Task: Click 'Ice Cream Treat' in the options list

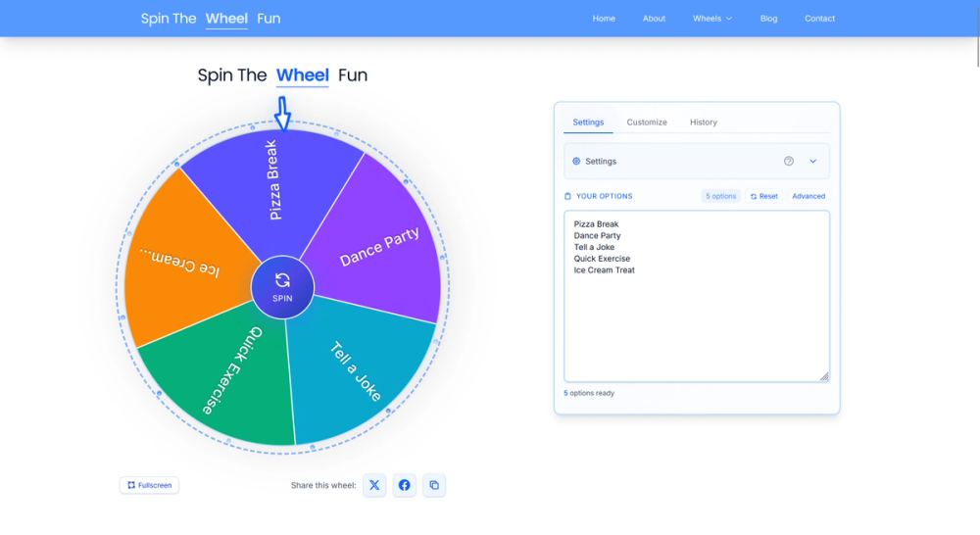Action: 605,270
